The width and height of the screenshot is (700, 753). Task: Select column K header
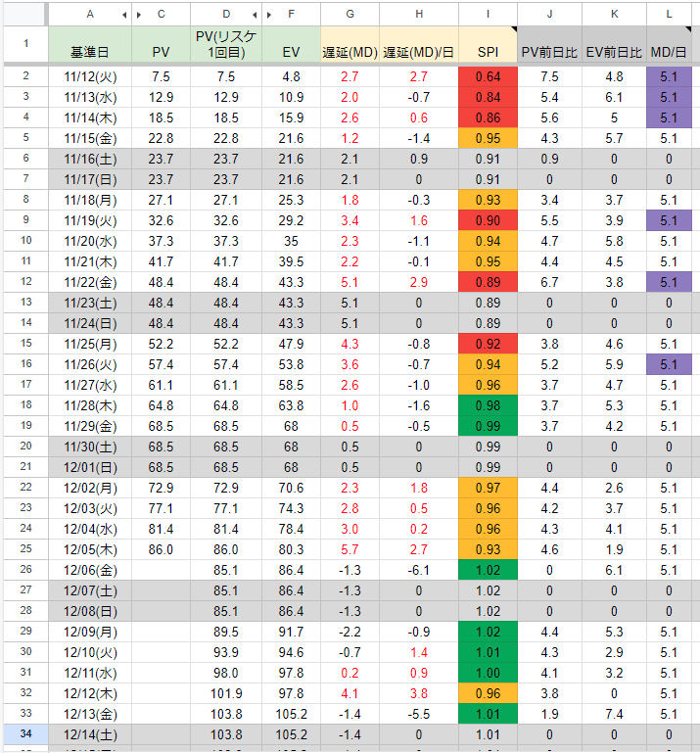point(615,15)
